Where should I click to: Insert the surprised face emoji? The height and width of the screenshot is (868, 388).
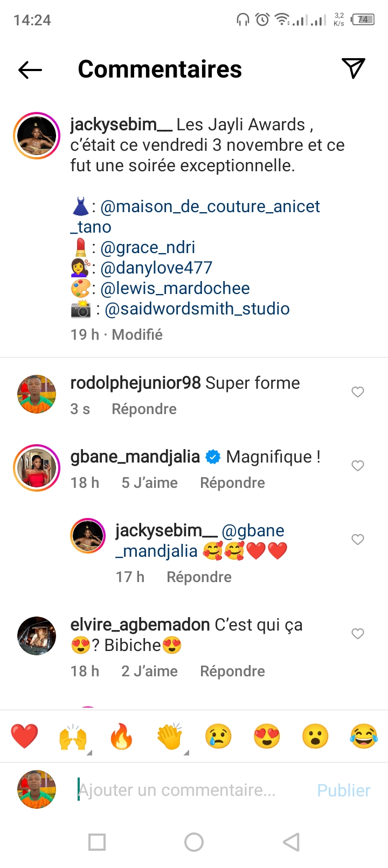pos(315,736)
